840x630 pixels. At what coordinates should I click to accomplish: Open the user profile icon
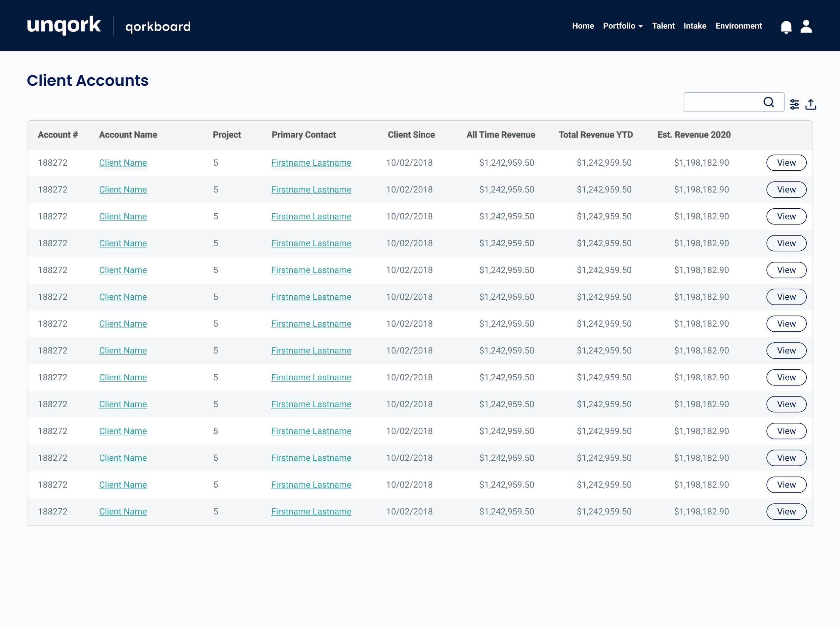[x=806, y=26]
